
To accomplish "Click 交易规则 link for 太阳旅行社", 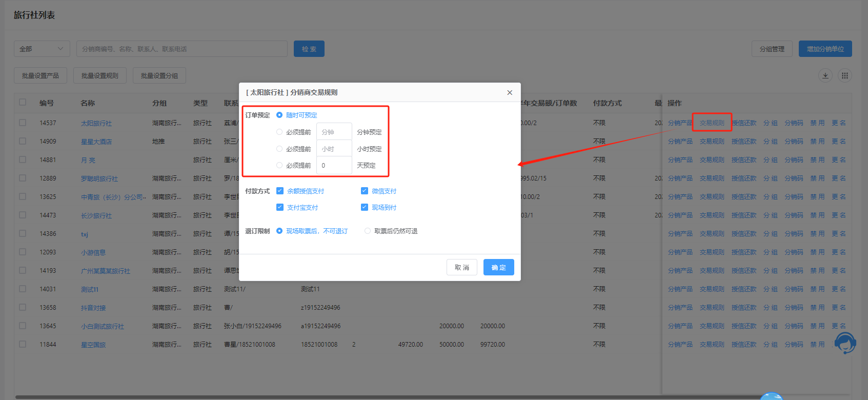I will 712,123.
